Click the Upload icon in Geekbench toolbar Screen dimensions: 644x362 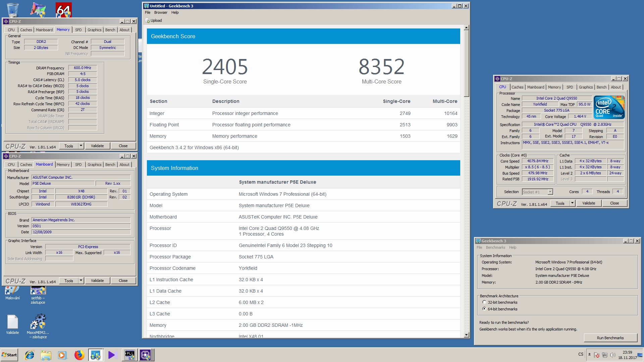(x=148, y=20)
